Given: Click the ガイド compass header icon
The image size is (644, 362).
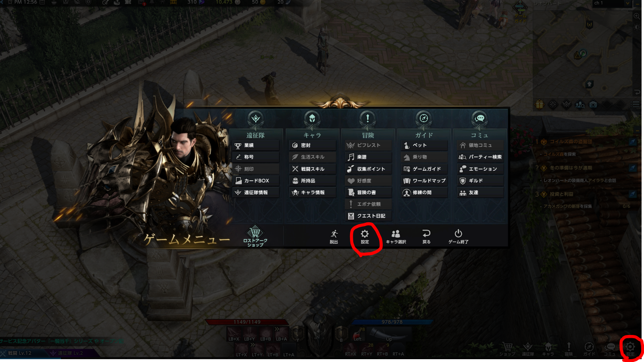Looking at the screenshot, I should [423, 119].
